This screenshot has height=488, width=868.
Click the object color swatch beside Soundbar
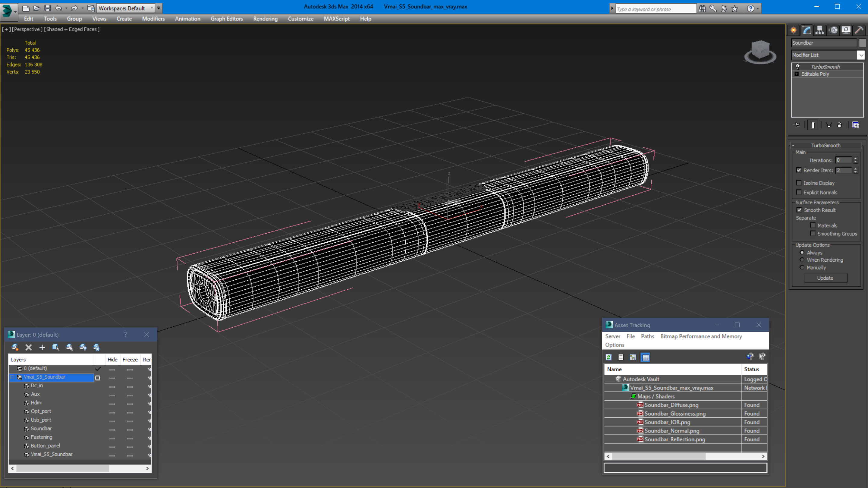[862, 43]
